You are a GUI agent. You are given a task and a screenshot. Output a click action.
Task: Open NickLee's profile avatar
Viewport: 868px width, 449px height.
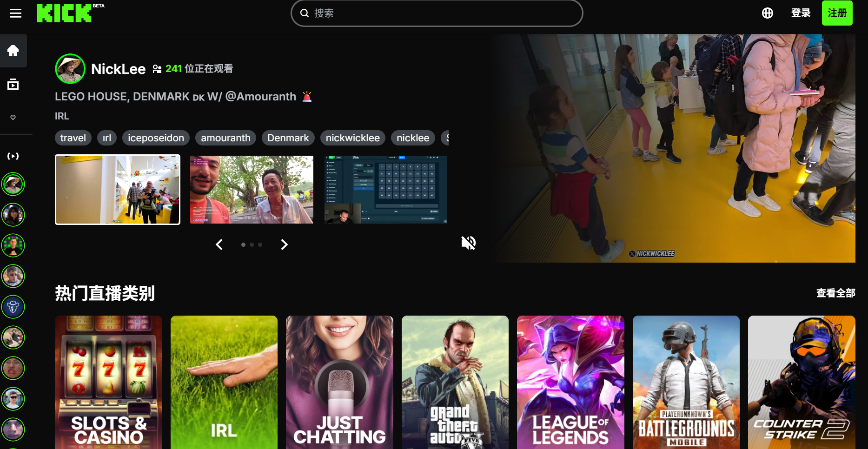click(x=70, y=69)
